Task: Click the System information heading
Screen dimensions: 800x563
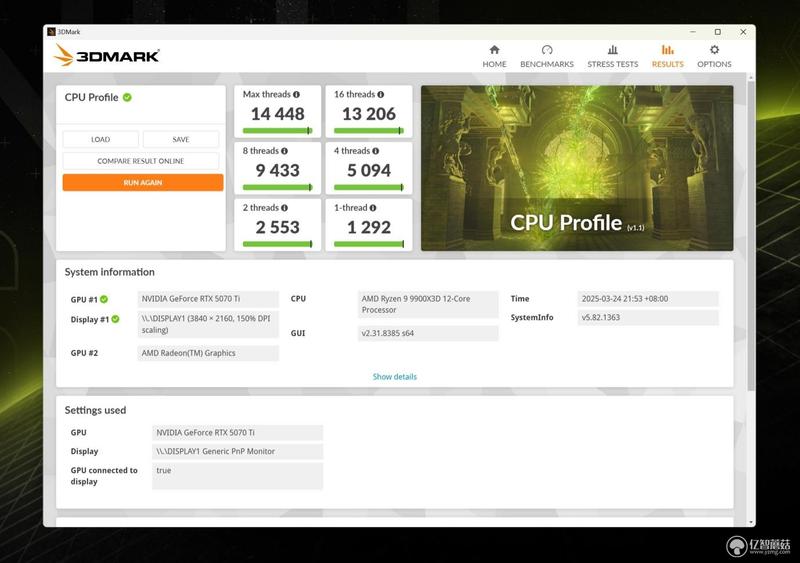Action: pos(110,272)
